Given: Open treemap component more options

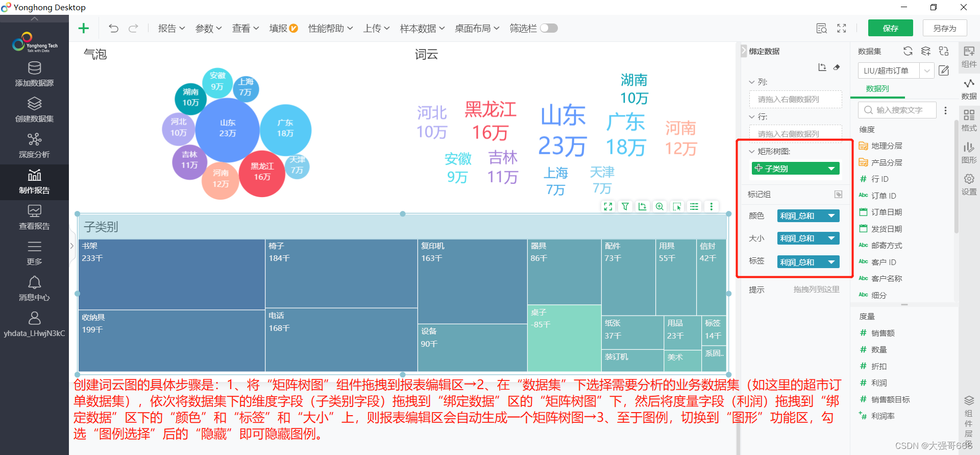Looking at the screenshot, I should coord(712,206).
